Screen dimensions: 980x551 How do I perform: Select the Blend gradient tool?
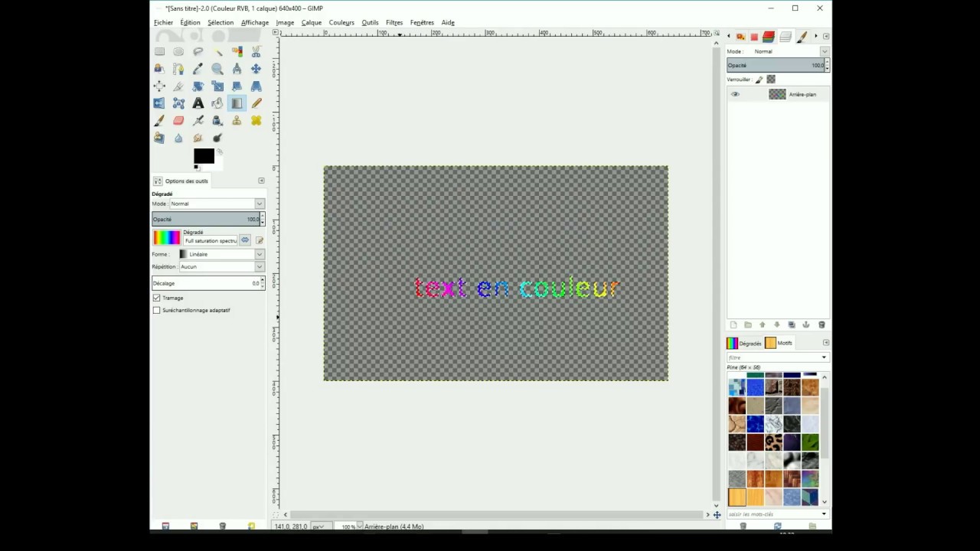coord(237,103)
